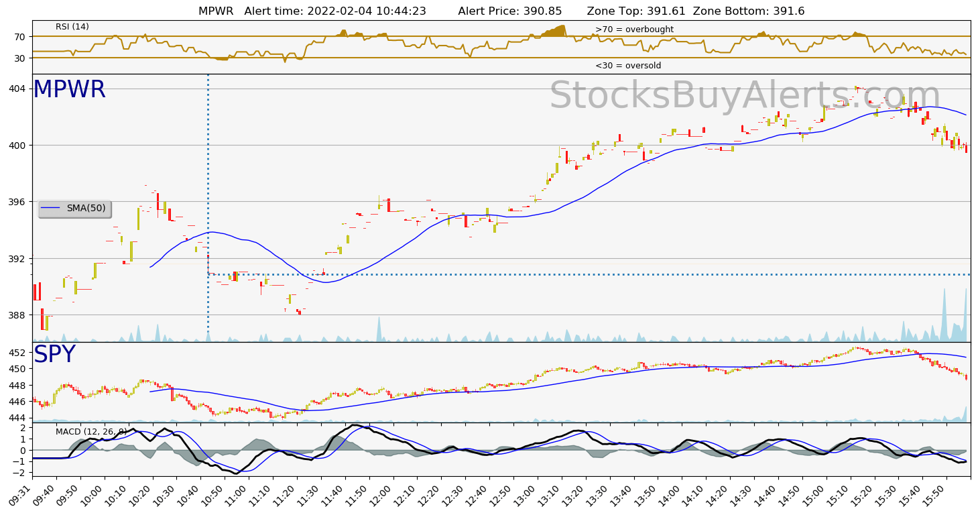Click the MACD 0 axis label
980x515 pixels.
pos(23,450)
